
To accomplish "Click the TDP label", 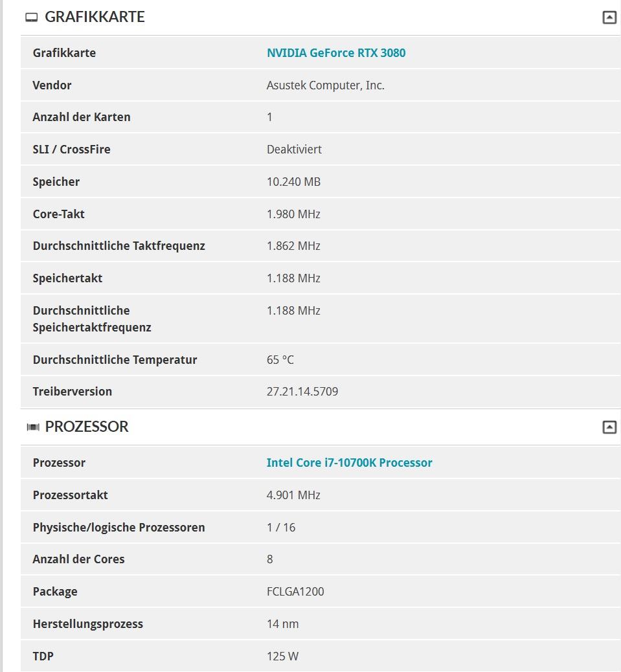I will pyautogui.click(x=43, y=656).
